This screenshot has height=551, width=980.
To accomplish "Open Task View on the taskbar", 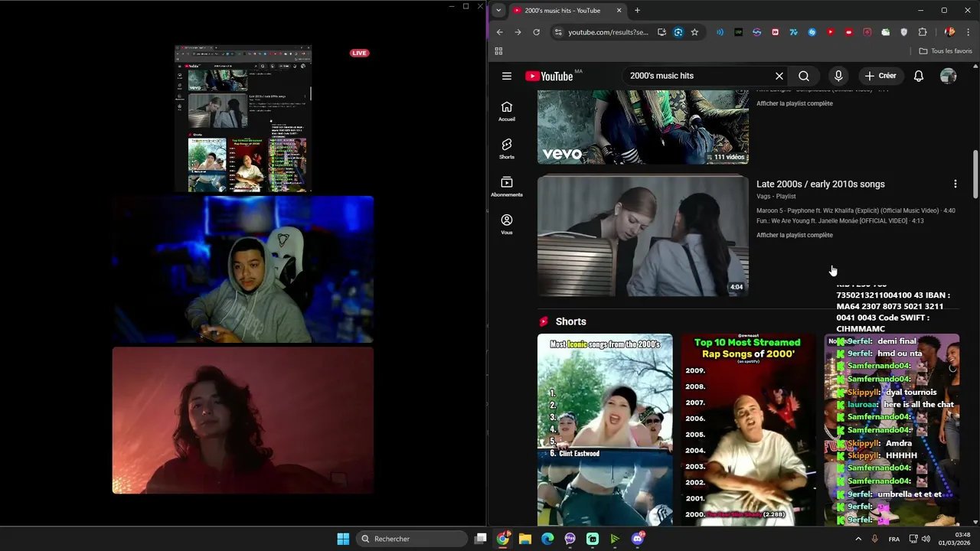I will pyautogui.click(x=481, y=539).
